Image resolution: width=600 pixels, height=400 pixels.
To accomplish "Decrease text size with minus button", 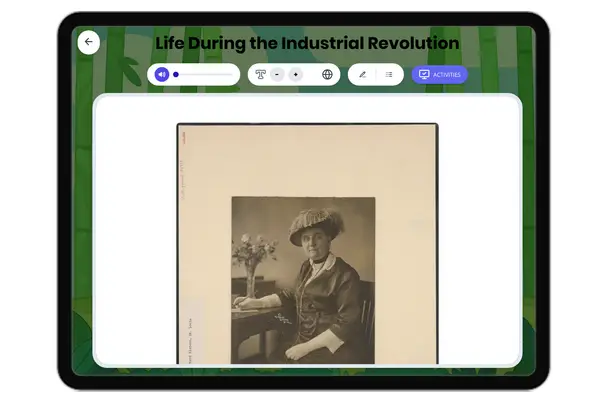I will pyautogui.click(x=277, y=74).
